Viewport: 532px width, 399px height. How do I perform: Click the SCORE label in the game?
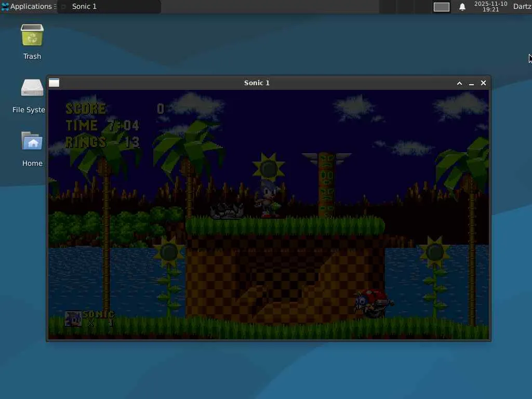click(x=86, y=109)
